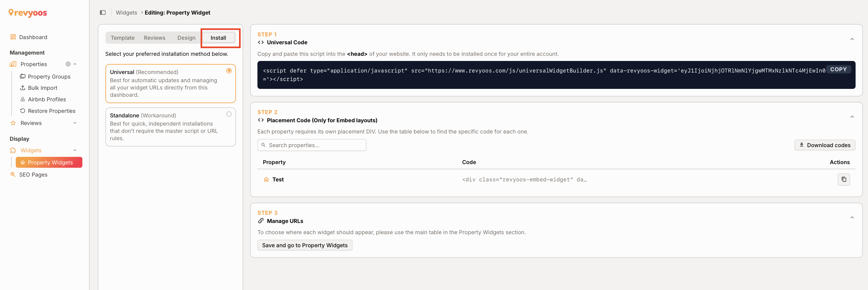Copy the Test property placement code

pyautogui.click(x=844, y=179)
